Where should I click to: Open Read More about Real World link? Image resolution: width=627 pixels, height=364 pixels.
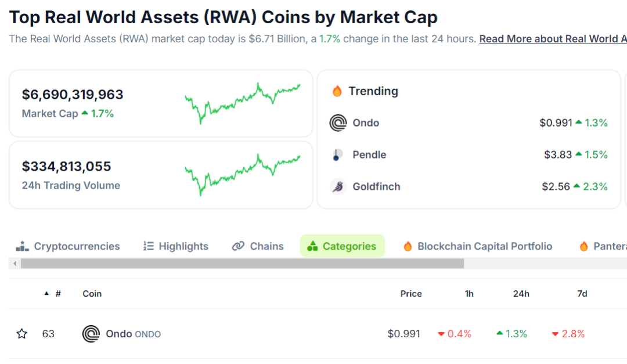(x=552, y=39)
